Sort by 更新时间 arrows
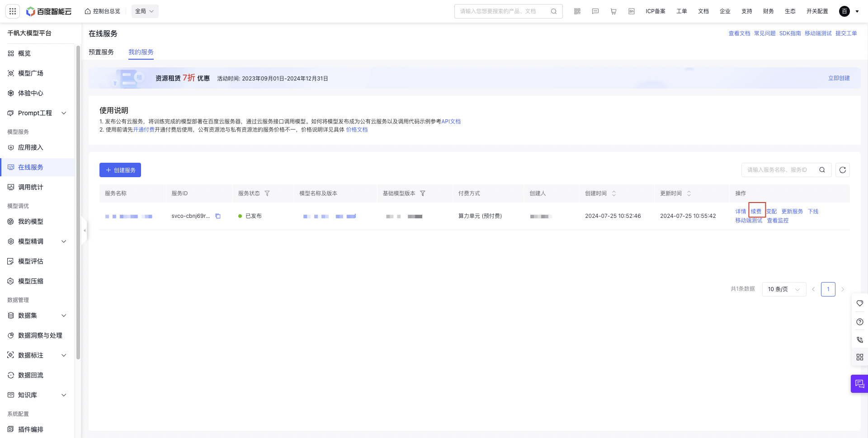The width and height of the screenshot is (868, 438). (x=689, y=193)
